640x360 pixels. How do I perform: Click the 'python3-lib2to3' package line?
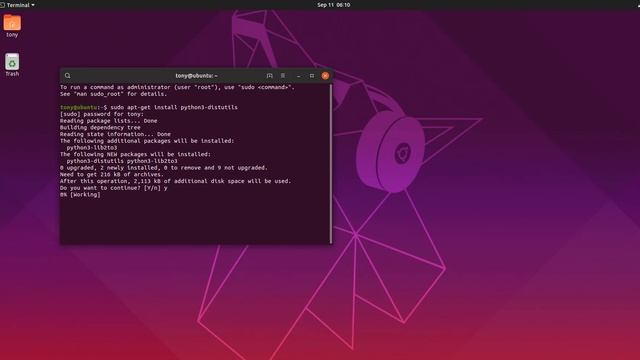pos(92,147)
